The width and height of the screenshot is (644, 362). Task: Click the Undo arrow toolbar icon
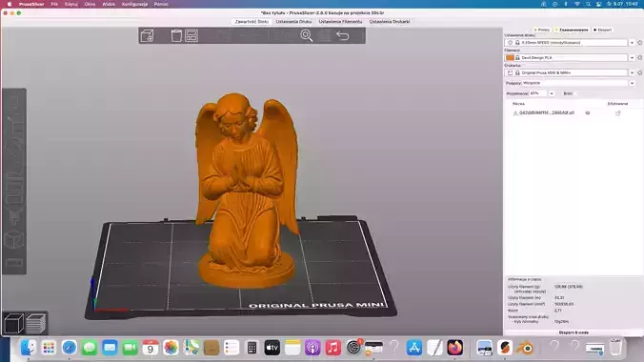pyautogui.click(x=343, y=36)
